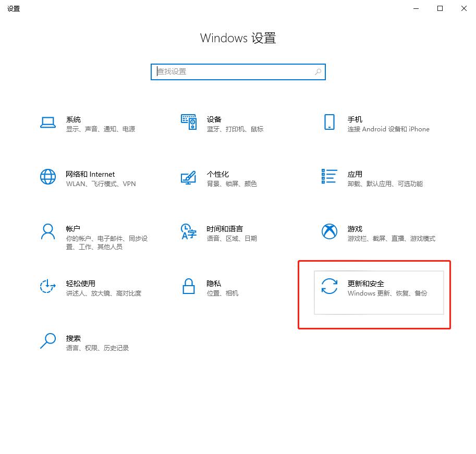
Task: Open 隐私 via the lock icon
Action: coord(188,286)
